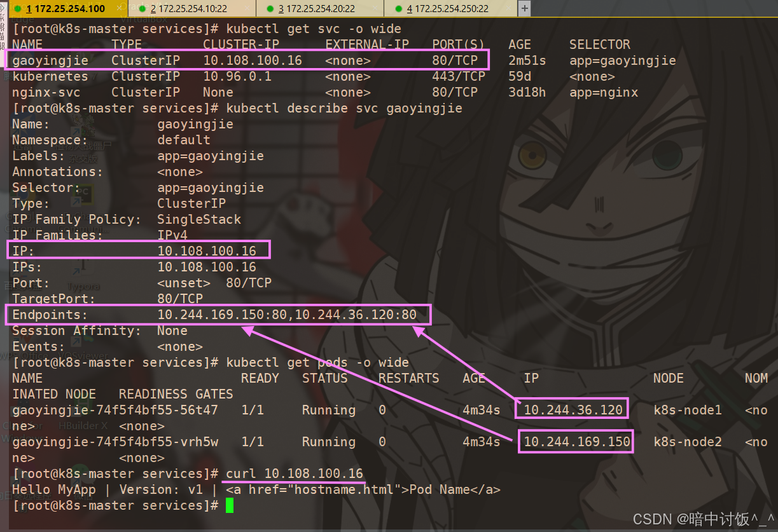The image size is (778, 532).
Task: Click the RESTARTS column header
Action: click(409, 378)
